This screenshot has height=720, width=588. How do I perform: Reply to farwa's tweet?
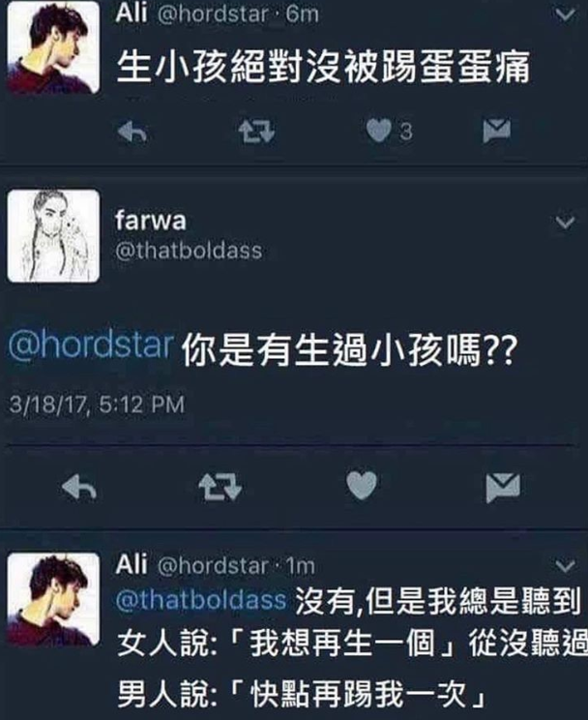point(79,487)
